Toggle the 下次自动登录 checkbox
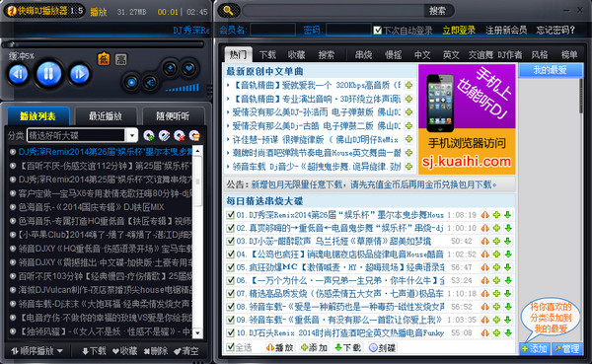Viewport: 592px width, 364px height. [x=377, y=31]
